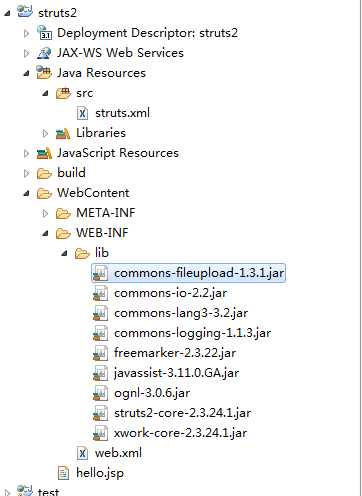The height and width of the screenshot is (496, 362).
Task: Select struts.xml file name
Action: click(122, 113)
